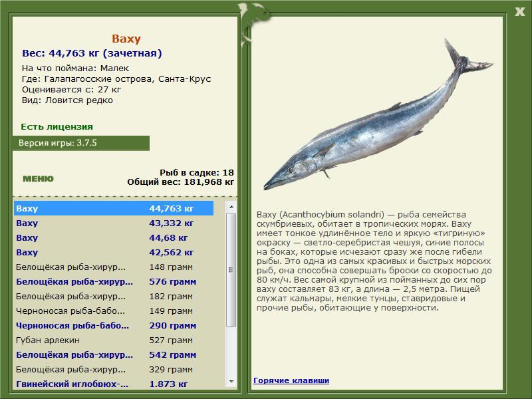Image resolution: width=532 pixels, height=399 pixels.
Task: Select Белощёкая рыба-хирург 576 грамм row
Action: point(114,281)
